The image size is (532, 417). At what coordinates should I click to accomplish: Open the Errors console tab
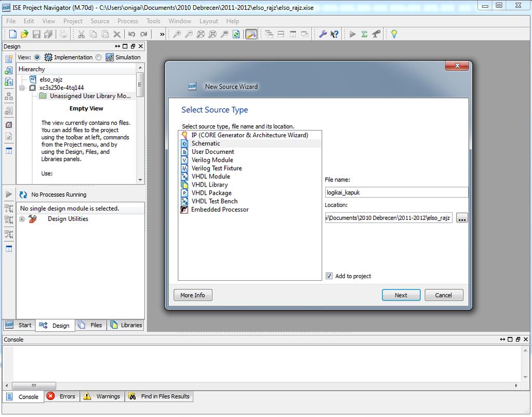(x=61, y=396)
